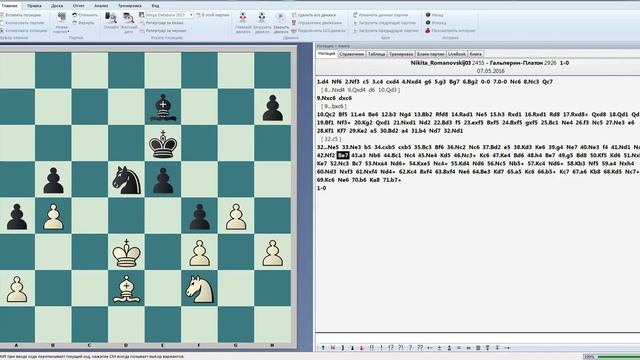Screen dimensions: 640x360
Task: Click the white pawn on g4
Action: 236,216
